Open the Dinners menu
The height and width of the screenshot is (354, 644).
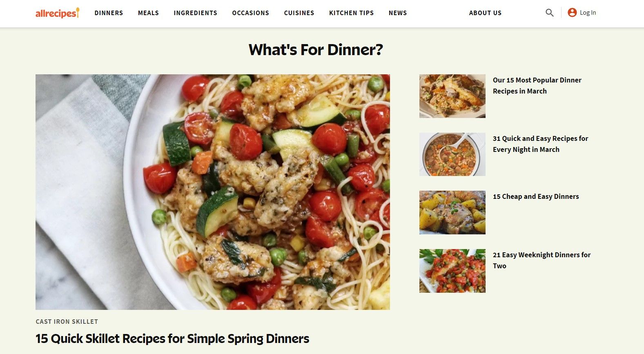109,13
